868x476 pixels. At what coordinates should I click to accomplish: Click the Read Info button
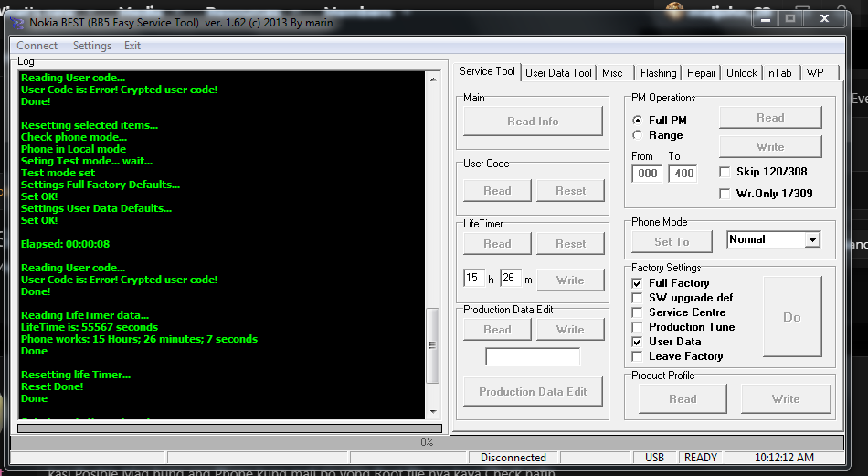[x=533, y=121]
